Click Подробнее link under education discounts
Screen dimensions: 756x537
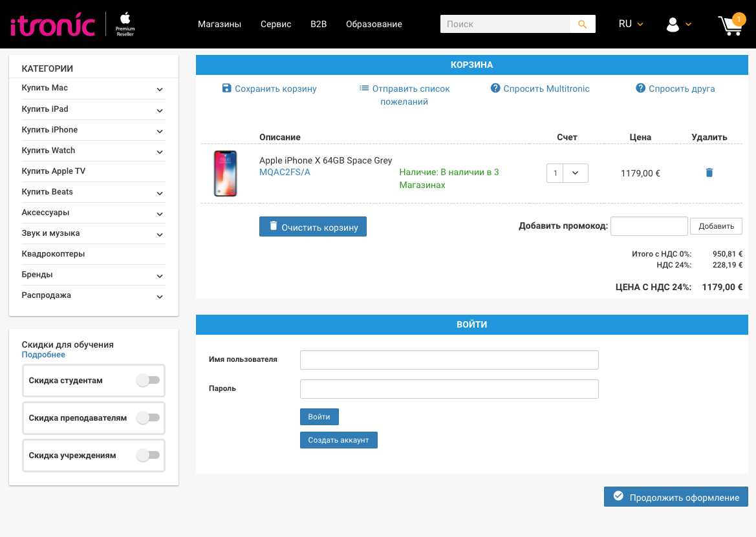pos(43,355)
